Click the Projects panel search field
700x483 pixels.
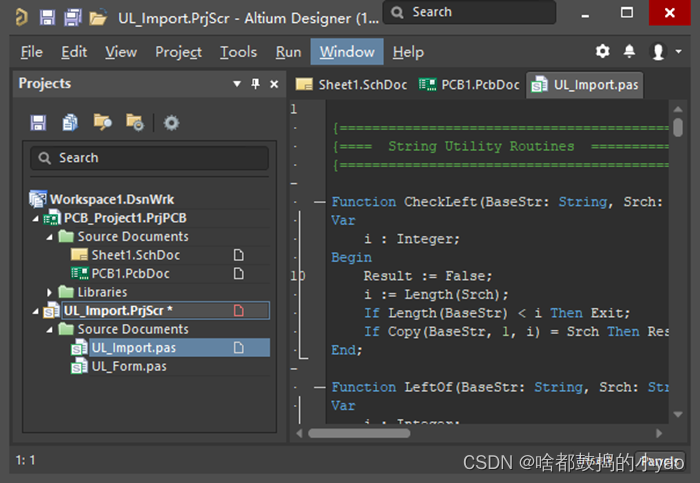(x=150, y=158)
